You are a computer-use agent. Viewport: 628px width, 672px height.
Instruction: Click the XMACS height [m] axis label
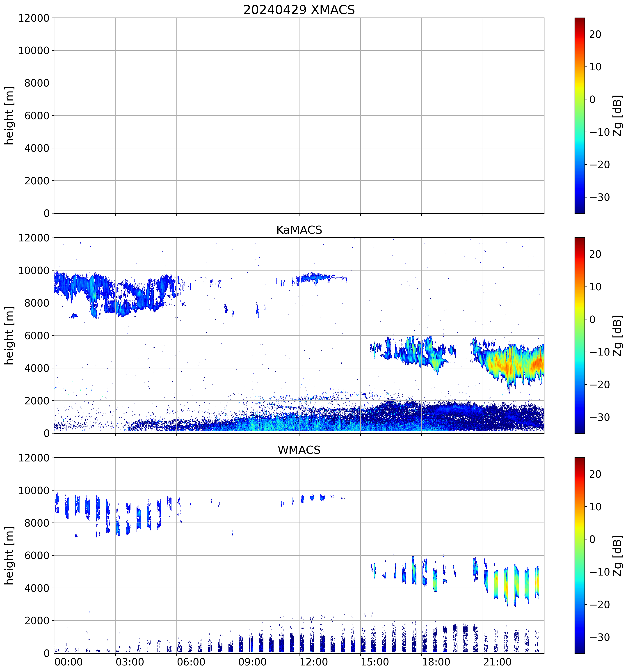click(9, 116)
